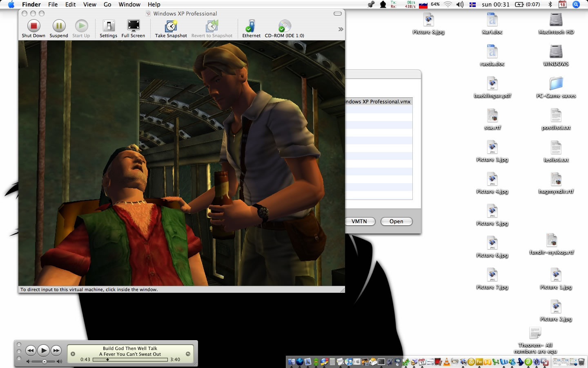Click the CD-ROM (IDE 1:0) icon
Image resolution: width=588 pixels, height=368 pixels.
click(x=284, y=29)
